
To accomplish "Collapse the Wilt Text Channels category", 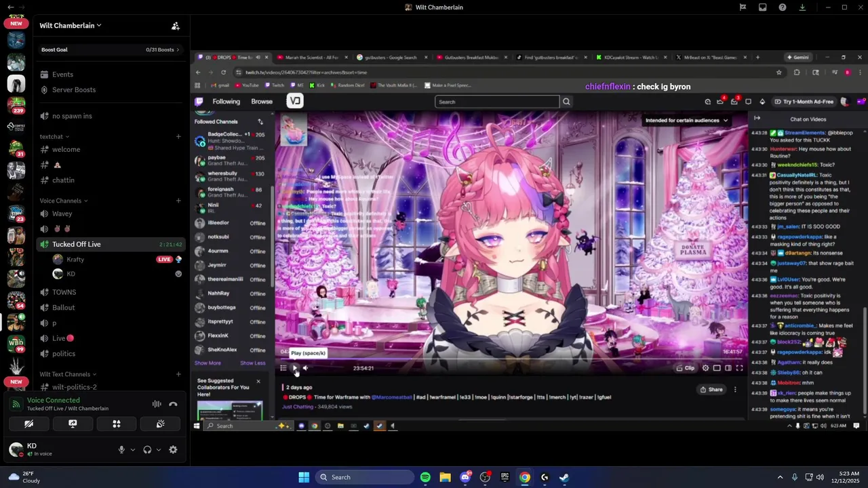I will pos(68,374).
